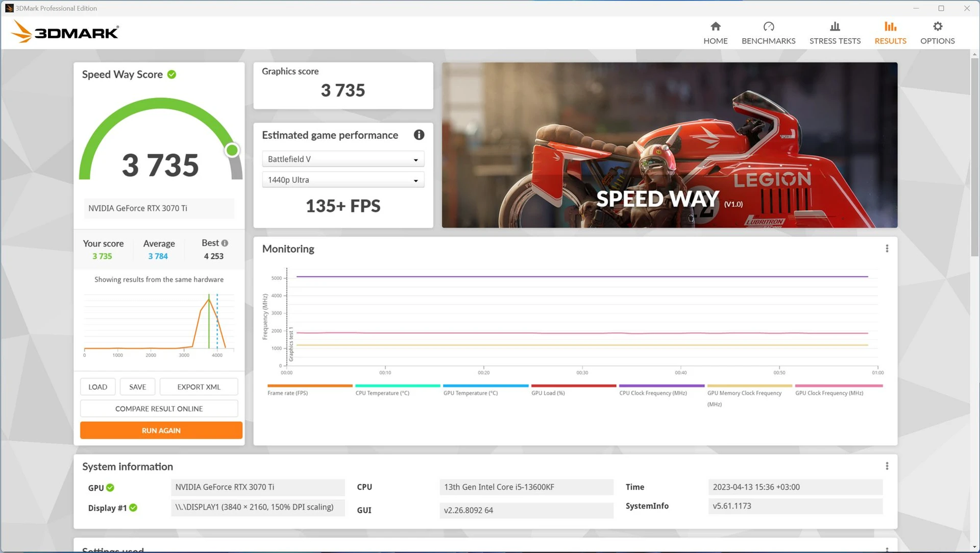Open the 1440p Ultra resolution dropdown
The height and width of the screenshot is (553, 980).
coord(343,180)
